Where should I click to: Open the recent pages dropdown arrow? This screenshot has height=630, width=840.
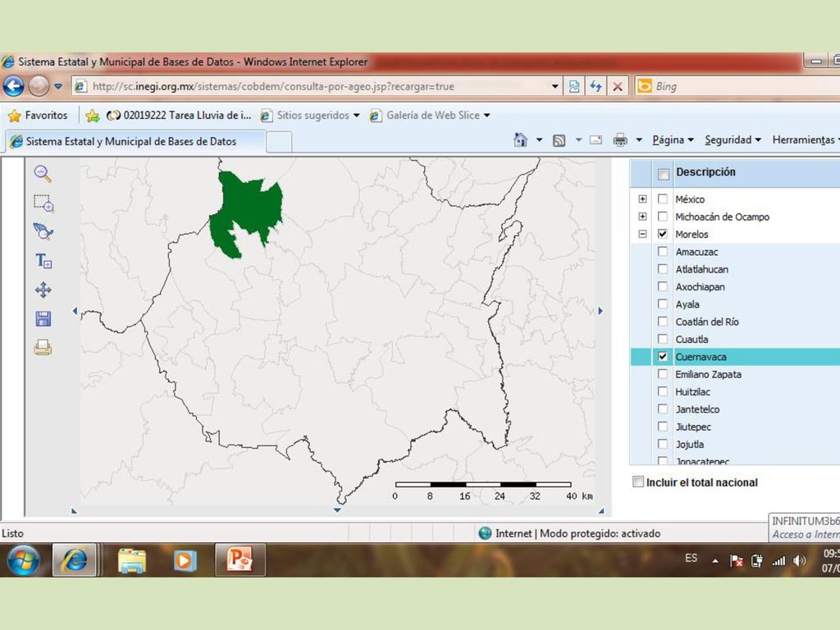[x=58, y=86]
